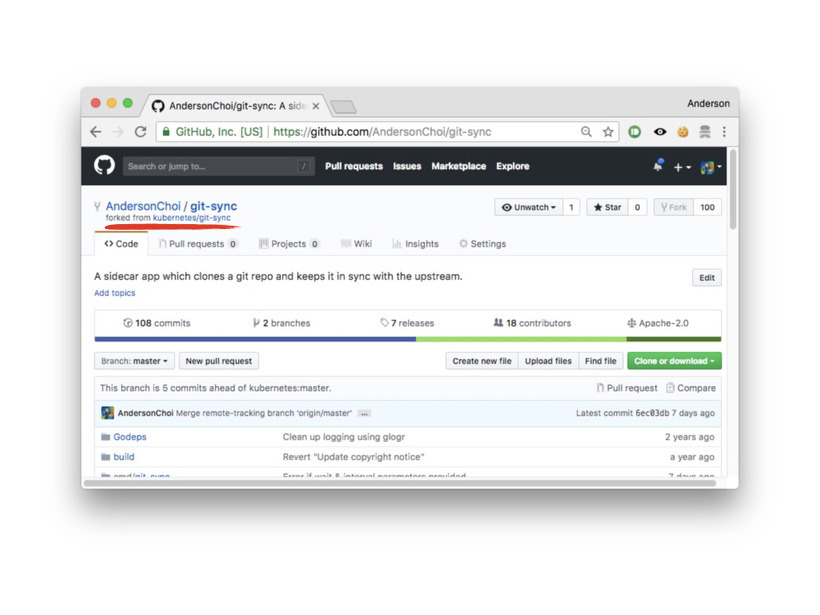Click the browser forward arrow
The height and width of the screenshot is (615, 820).
pyautogui.click(x=118, y=132)
